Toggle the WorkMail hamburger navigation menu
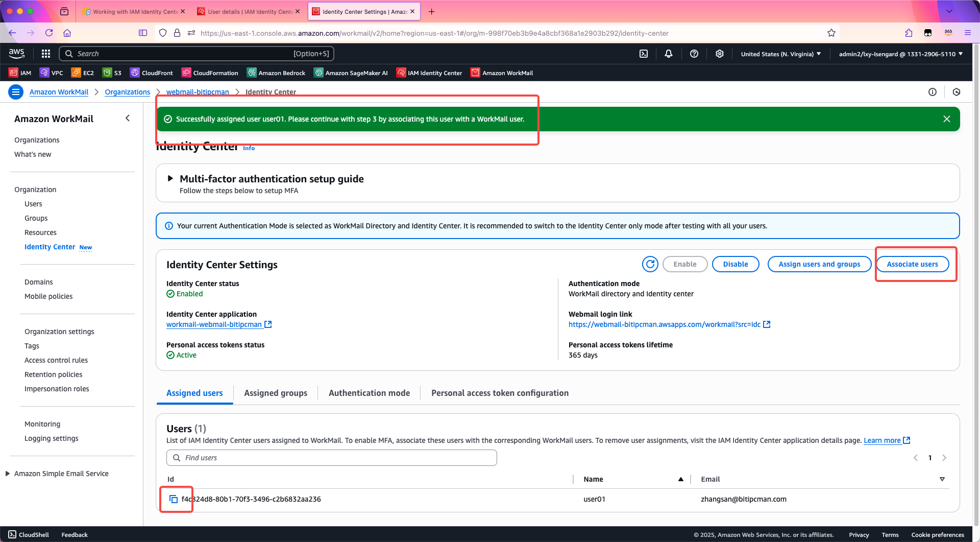 click(16, 92)
